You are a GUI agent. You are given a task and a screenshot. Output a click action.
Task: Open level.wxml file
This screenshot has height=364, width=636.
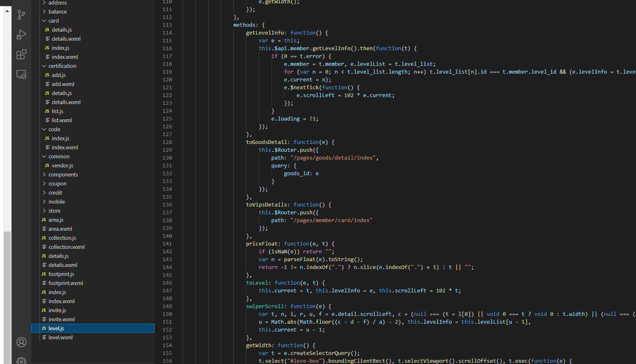click(93, 337)
